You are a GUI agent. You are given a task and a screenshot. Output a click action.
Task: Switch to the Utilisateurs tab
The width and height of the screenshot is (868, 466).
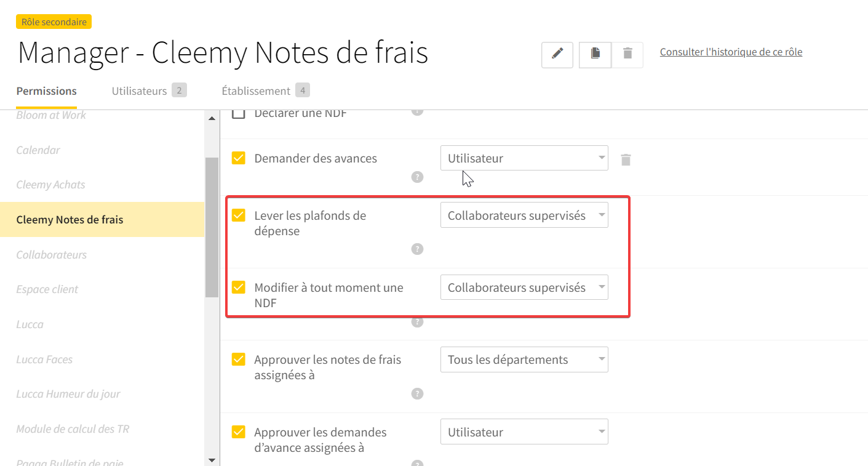(149, 91)
